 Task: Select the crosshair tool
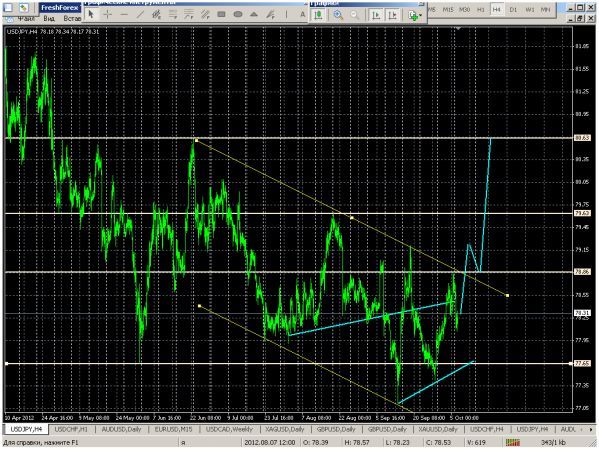[108, 15]
